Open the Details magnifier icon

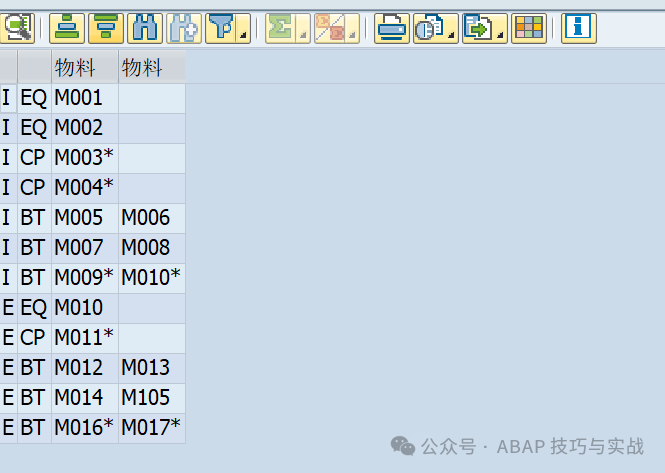coord(17,28)
